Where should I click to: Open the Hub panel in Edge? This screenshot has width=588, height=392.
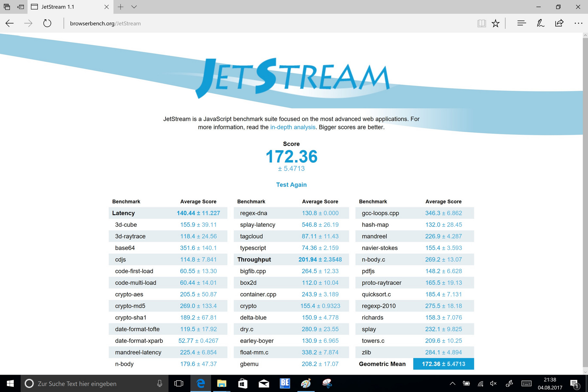point(522,23)
